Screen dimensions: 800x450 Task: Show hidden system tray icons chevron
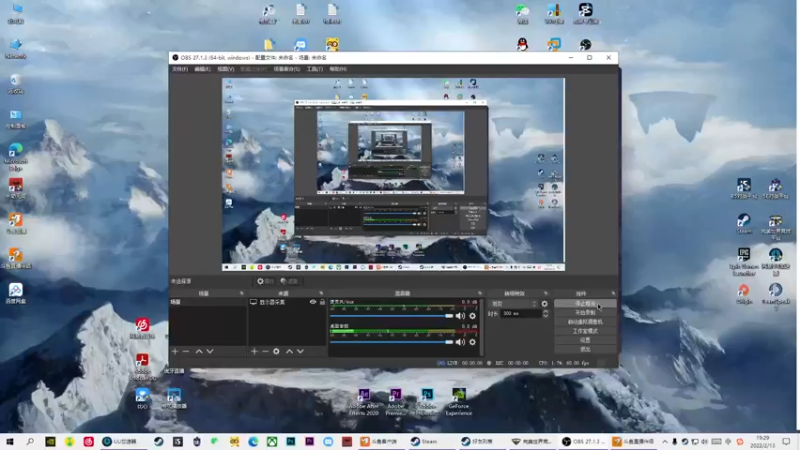click(x=665, y=441)
